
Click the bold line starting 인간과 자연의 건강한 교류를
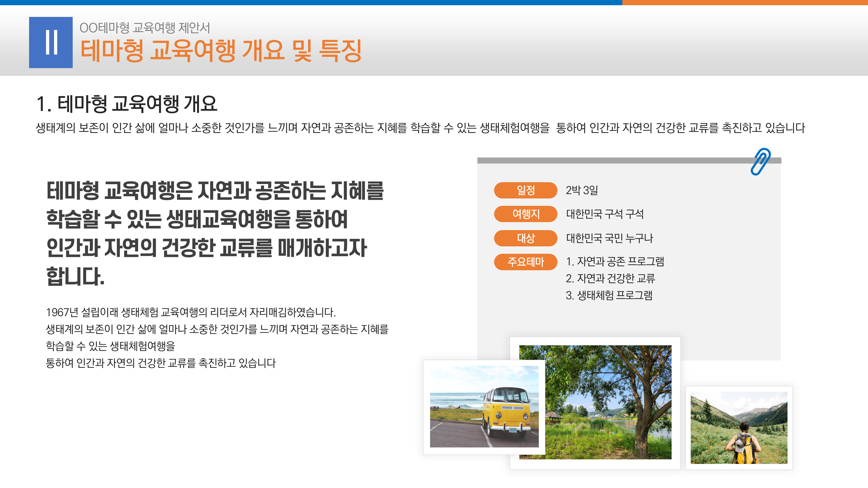207,248
